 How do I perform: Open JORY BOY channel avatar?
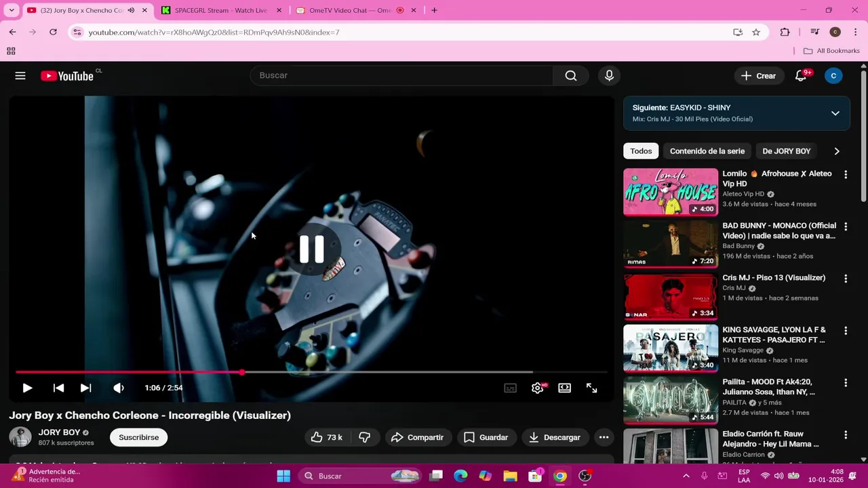pyautogui.click(x=20, y=437)
